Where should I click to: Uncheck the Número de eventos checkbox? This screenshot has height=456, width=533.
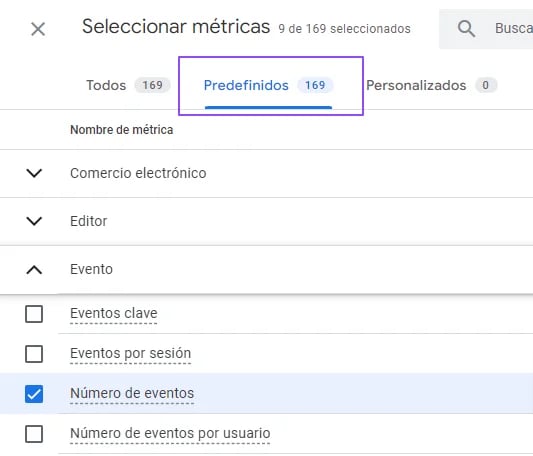34,394
